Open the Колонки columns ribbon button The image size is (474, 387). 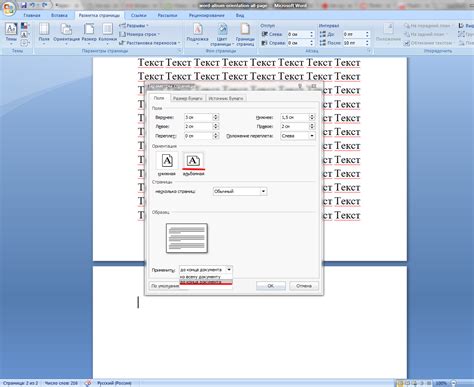click(x=108, y=33)
